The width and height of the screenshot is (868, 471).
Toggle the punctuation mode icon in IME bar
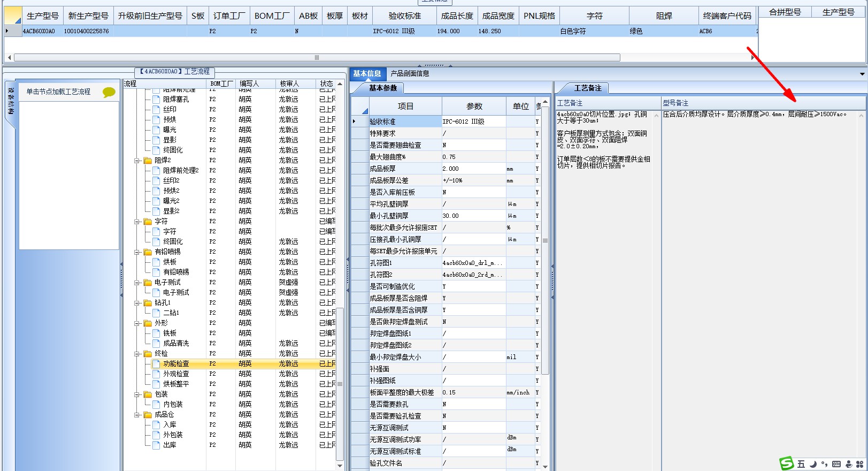click(824, 464)
